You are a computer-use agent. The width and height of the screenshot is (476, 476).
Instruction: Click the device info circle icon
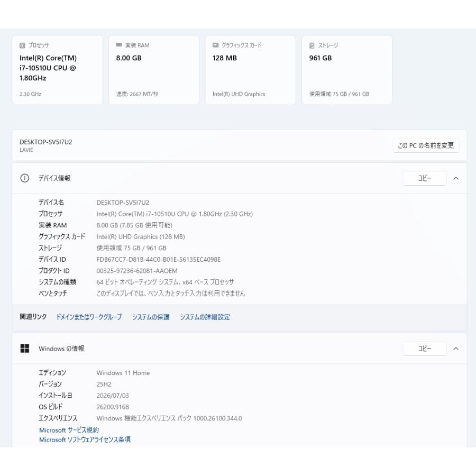tap(24, 178)
